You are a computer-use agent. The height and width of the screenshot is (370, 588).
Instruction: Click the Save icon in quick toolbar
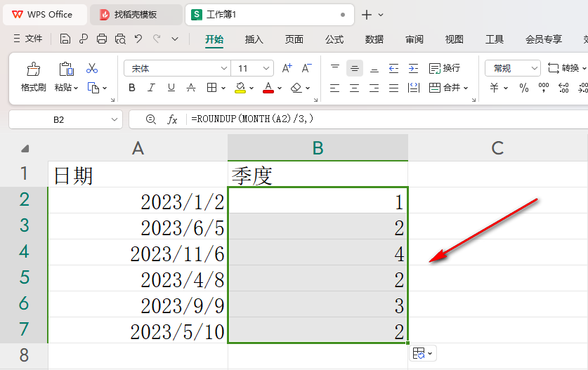65,39
